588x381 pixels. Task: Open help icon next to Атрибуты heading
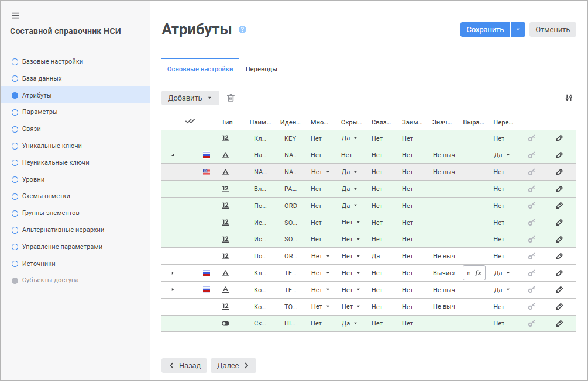243,29
